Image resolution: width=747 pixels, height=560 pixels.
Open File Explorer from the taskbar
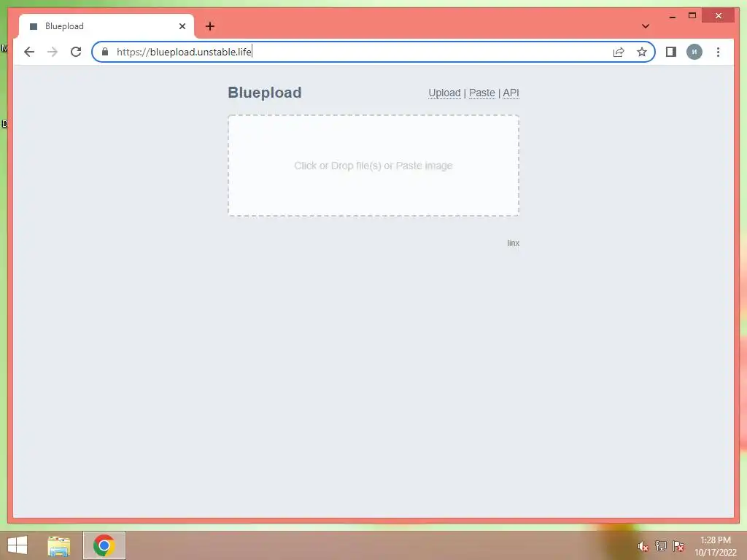(59, 545)
